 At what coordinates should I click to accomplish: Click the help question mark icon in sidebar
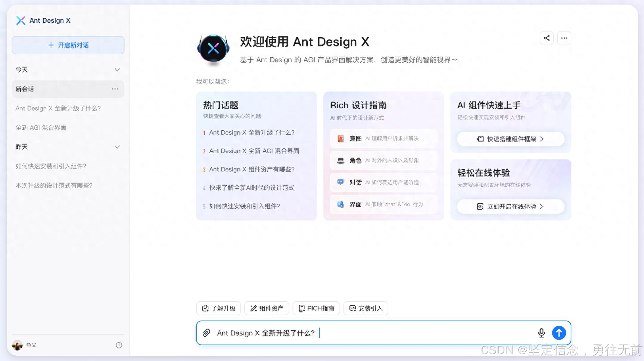click(x=119, y=345)
